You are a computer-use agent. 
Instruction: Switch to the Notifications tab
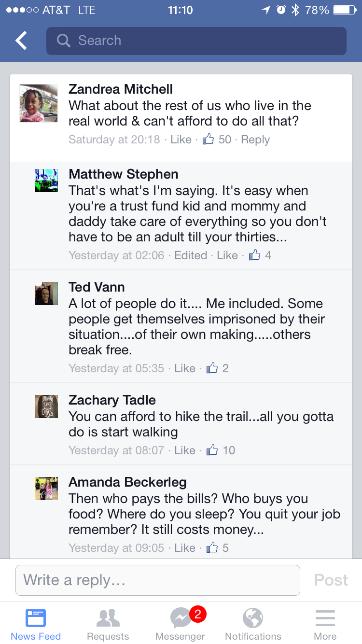point(253,623)
